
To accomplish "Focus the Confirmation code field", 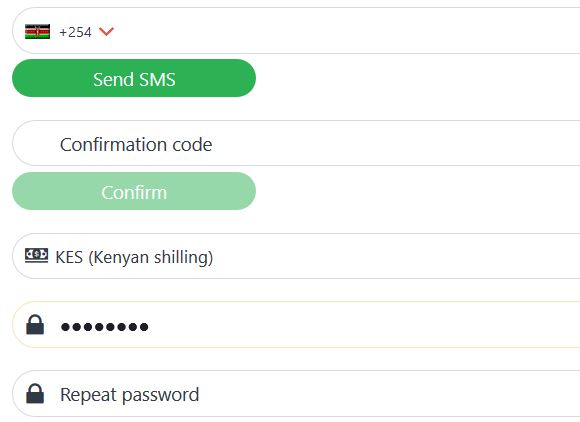I will 296,143.
